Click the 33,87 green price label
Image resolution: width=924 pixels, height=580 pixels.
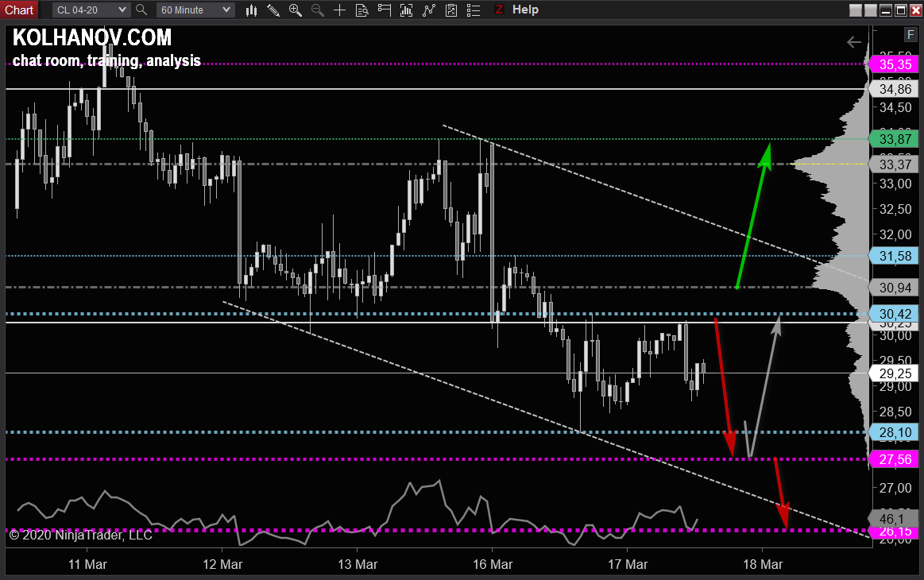895,139
